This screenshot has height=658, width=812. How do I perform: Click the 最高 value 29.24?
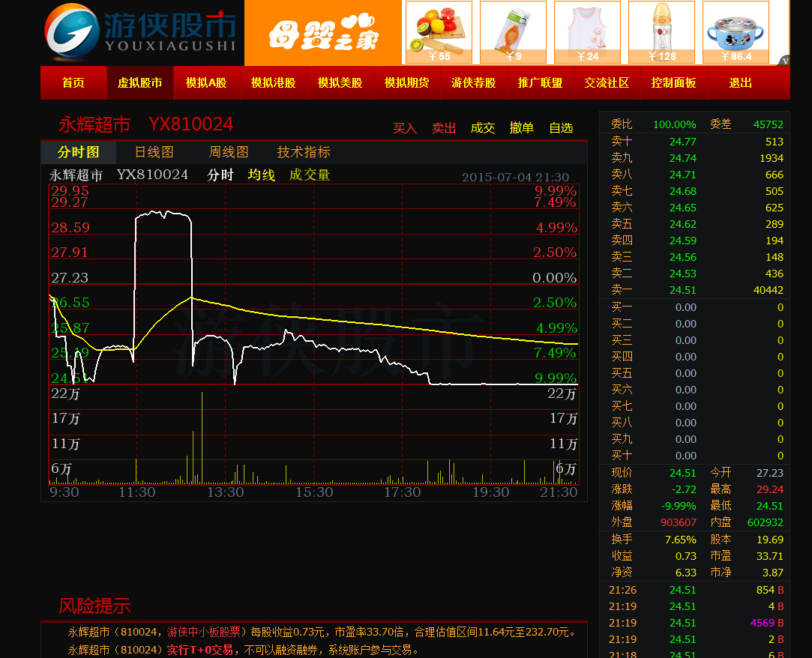pyautogui.click(x=769, y=489)
